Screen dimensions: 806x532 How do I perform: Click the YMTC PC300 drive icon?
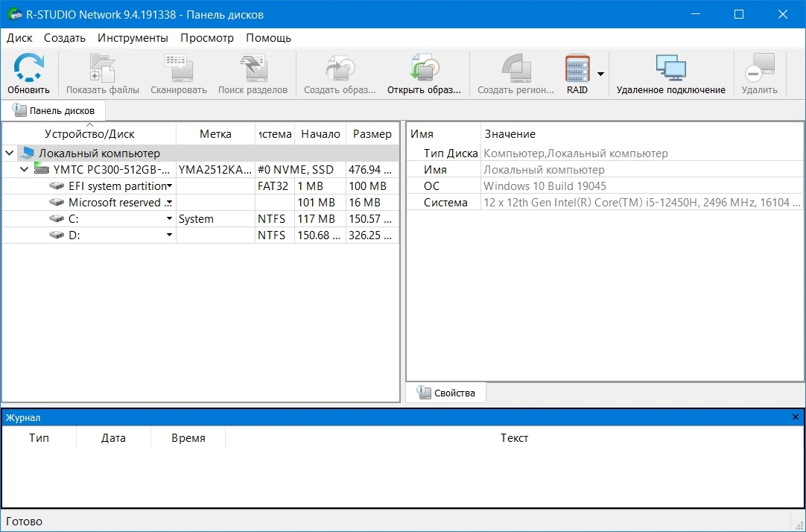42,168
